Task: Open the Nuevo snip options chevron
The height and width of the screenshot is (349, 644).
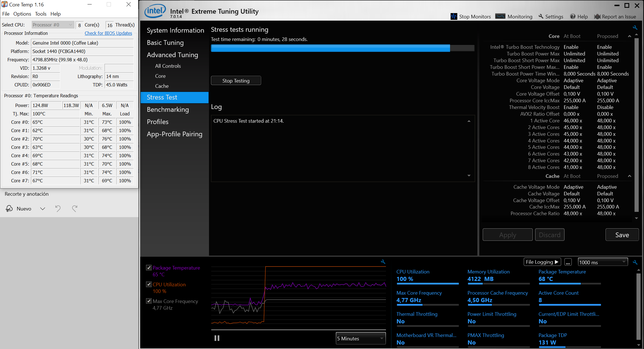Action: [43, 209]
